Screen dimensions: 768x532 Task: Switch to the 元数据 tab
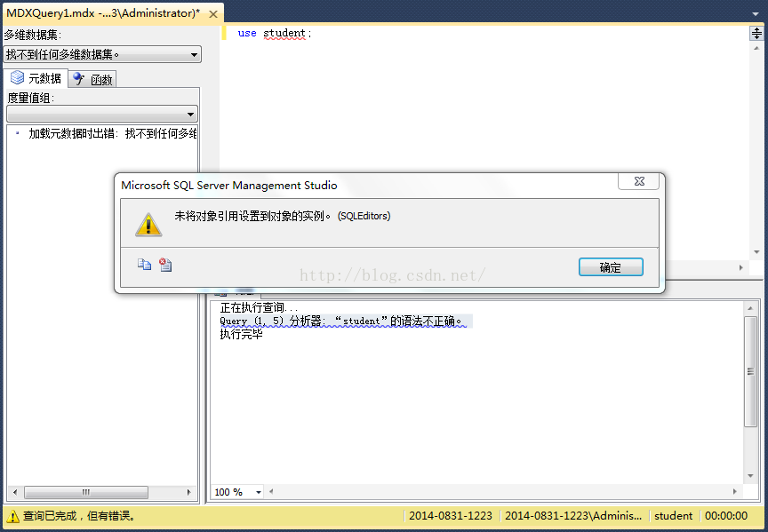tap(36, 78)
